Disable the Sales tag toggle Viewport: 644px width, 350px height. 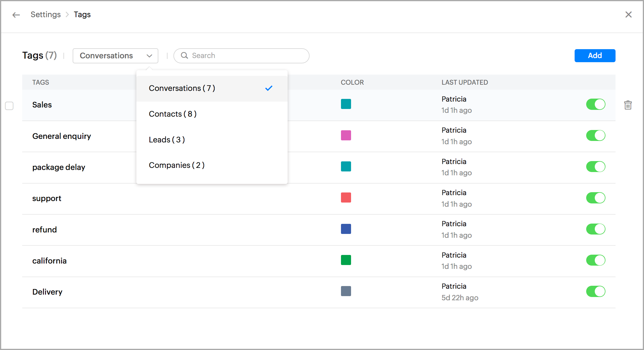coord(595,104)
